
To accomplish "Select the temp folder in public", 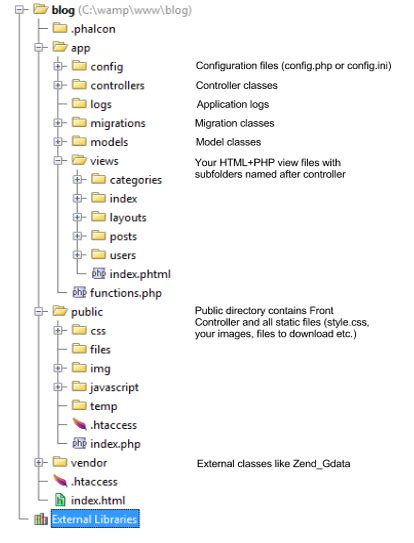I will (104, 406).
